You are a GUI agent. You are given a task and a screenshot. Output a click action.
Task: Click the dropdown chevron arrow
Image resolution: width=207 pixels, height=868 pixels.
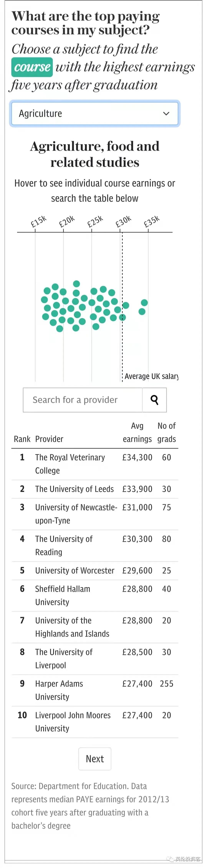[166, 114]
